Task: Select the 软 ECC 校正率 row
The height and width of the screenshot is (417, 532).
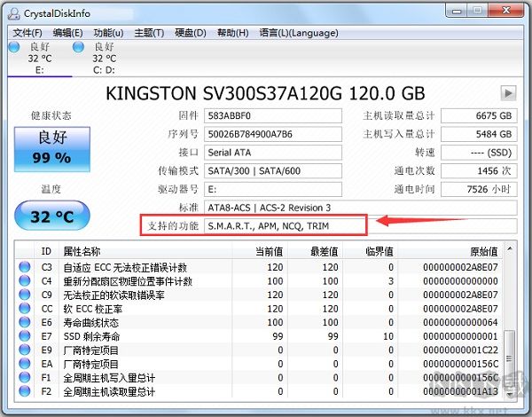Action: point(259,309)
